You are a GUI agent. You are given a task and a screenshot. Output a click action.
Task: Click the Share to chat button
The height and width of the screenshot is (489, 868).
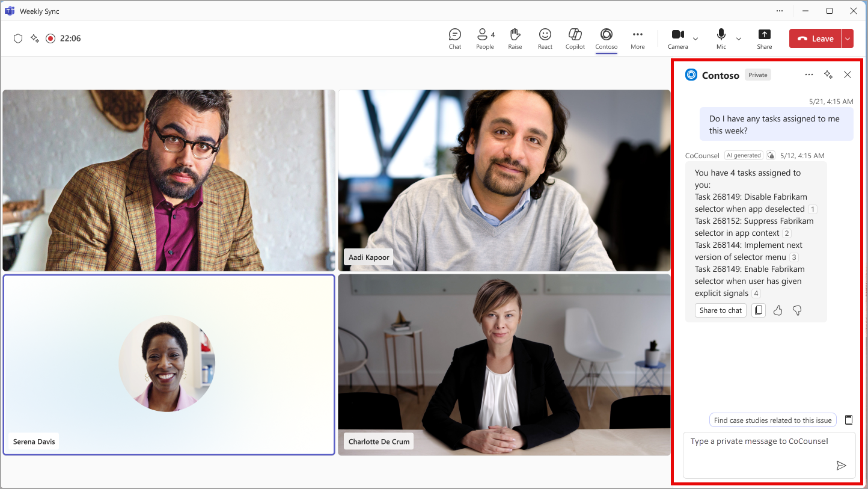721,310
